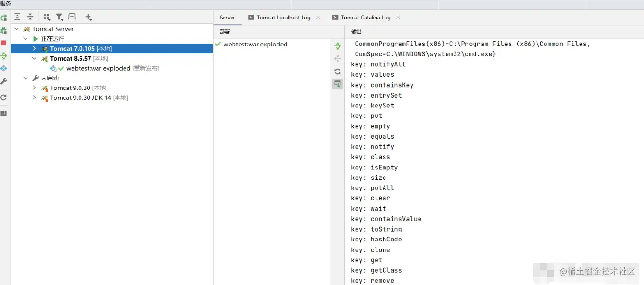This screenshot has height=285, width=644.
Task: Click the 服务 panel title
Action: (6, 3)
